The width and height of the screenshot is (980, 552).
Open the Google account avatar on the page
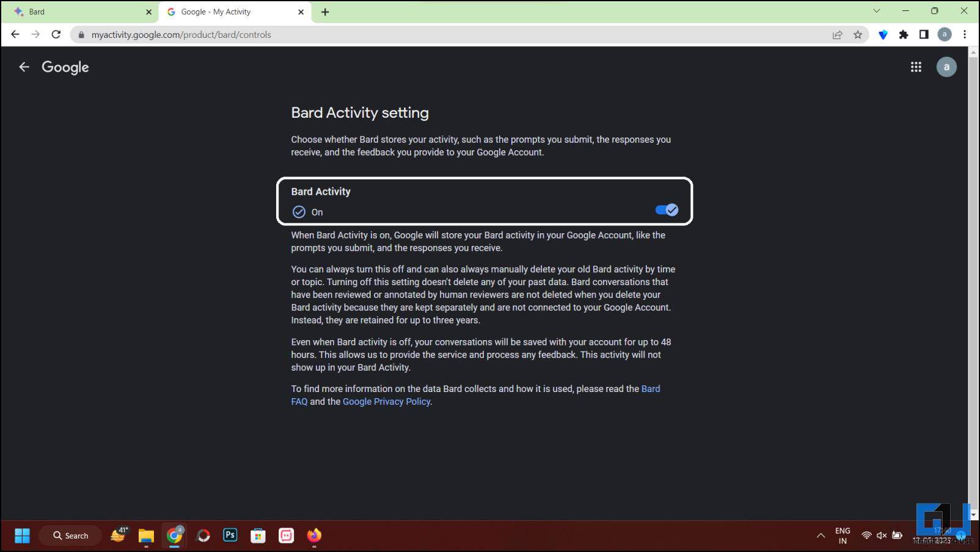946,67
